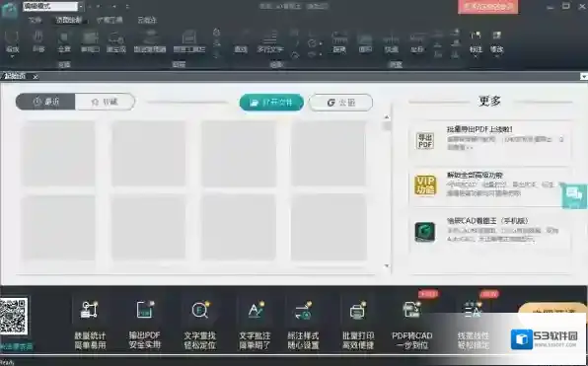
Task: Open the 输出PDF export feature
Action: 145,325
